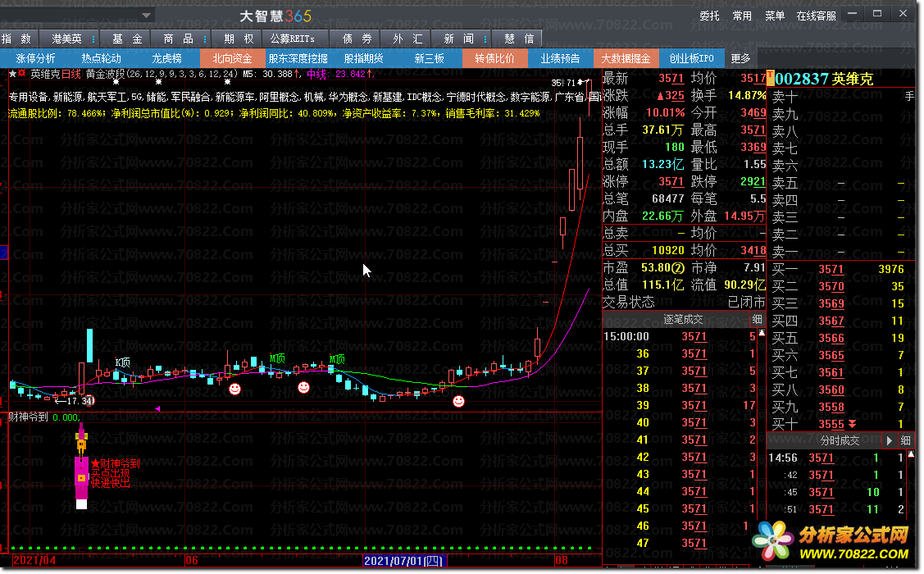
Task: Click the 2021/04 date label on timeline
Action: pyautogui.click(x=34, y=560)
